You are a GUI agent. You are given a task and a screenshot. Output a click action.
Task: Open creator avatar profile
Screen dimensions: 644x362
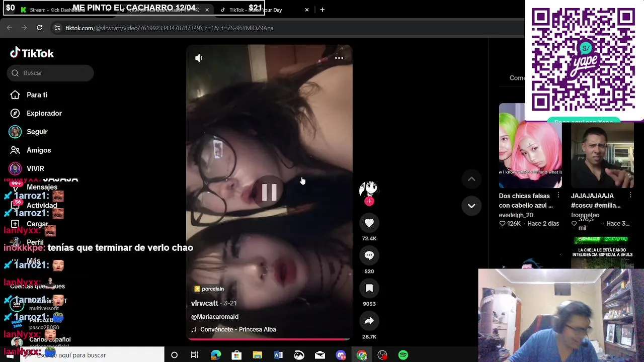click(x=369, y=189)
